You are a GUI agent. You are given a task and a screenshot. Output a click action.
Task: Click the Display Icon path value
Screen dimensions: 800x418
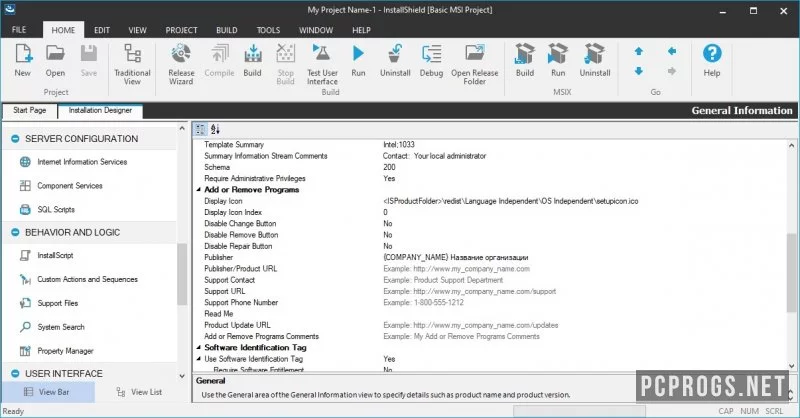click(583, 201)
